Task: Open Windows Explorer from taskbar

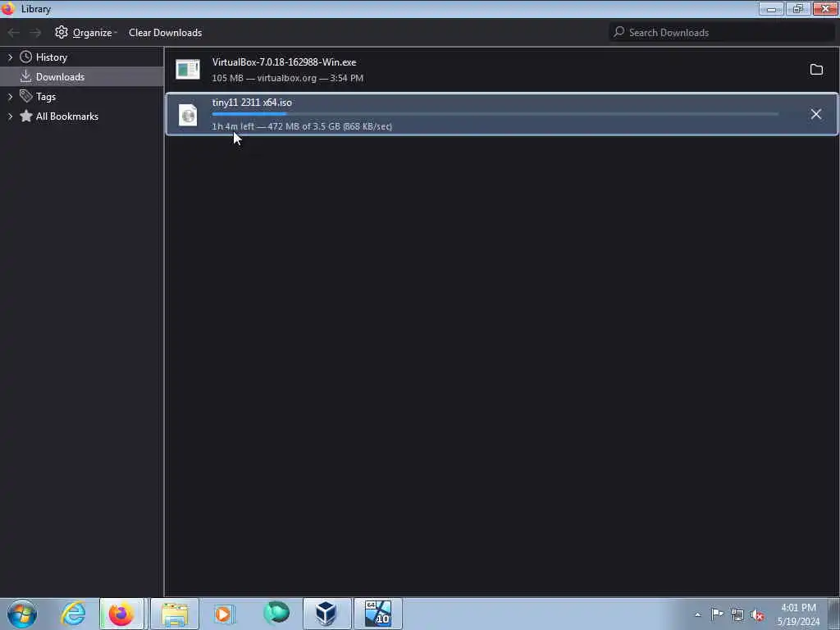Action: click(175, 614)
